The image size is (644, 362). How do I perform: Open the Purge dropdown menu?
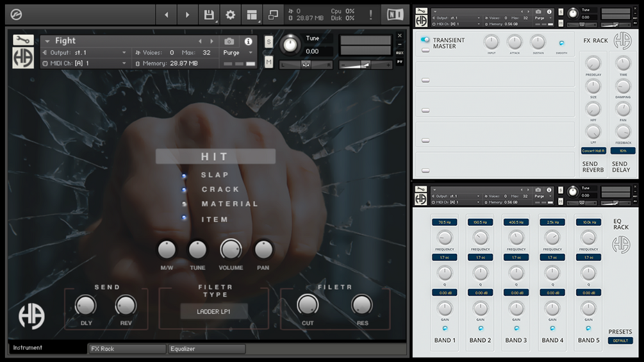[x=237, y=53]
